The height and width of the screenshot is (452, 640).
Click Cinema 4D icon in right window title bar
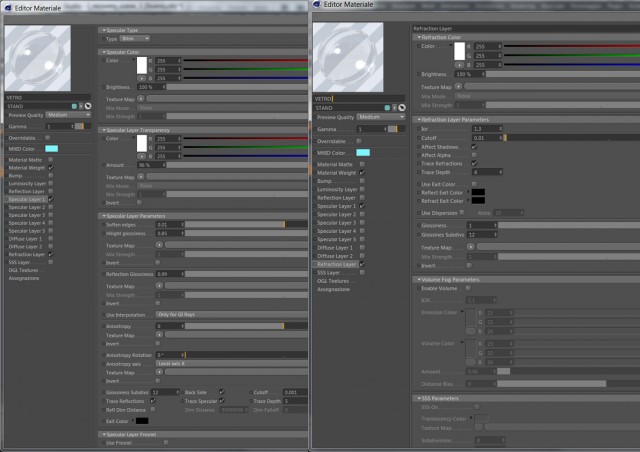pos(317,4)
